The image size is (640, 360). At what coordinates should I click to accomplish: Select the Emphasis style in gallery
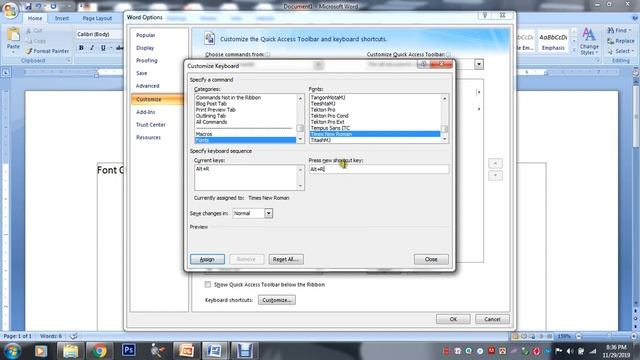[x=553, y=41]
